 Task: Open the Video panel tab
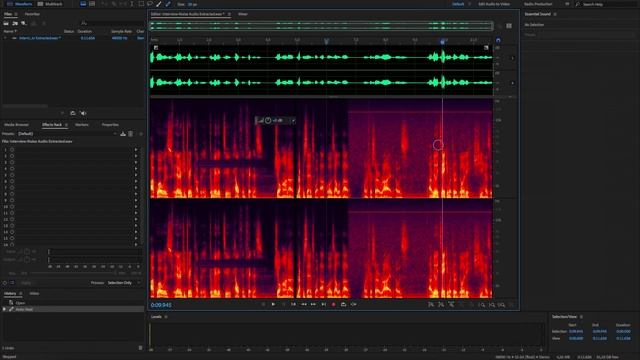34,293
